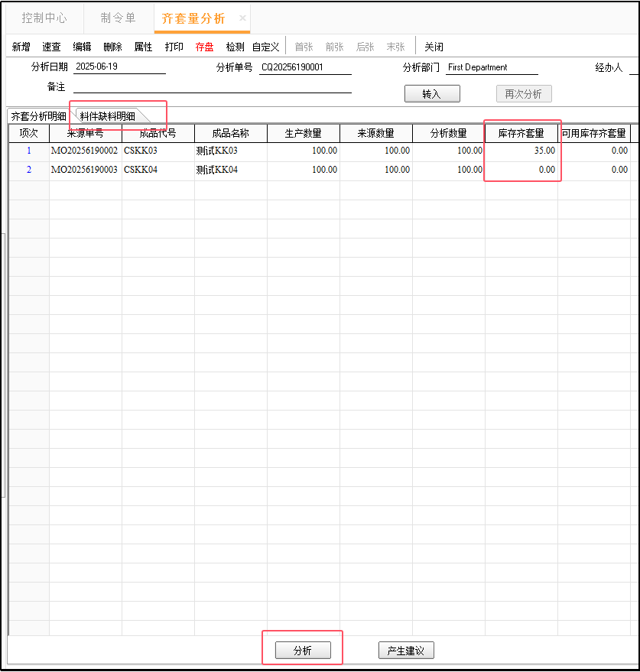Click the 分析部门 field
The image size is (640, 672).
click(492, 67)
